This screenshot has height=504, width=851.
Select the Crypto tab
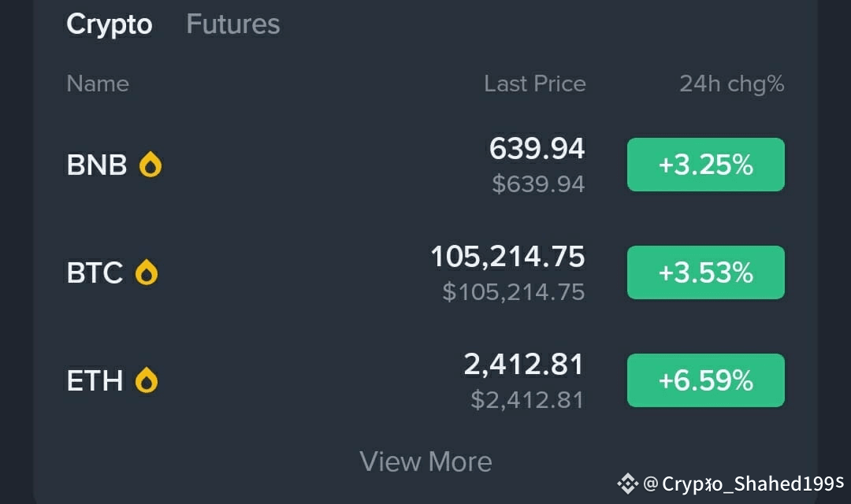click(x=109, y=25)
